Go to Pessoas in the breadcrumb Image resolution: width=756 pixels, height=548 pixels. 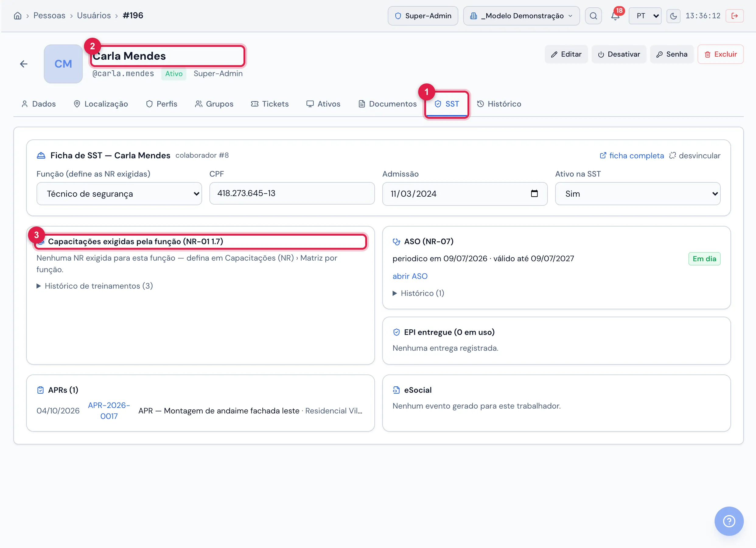49,16
